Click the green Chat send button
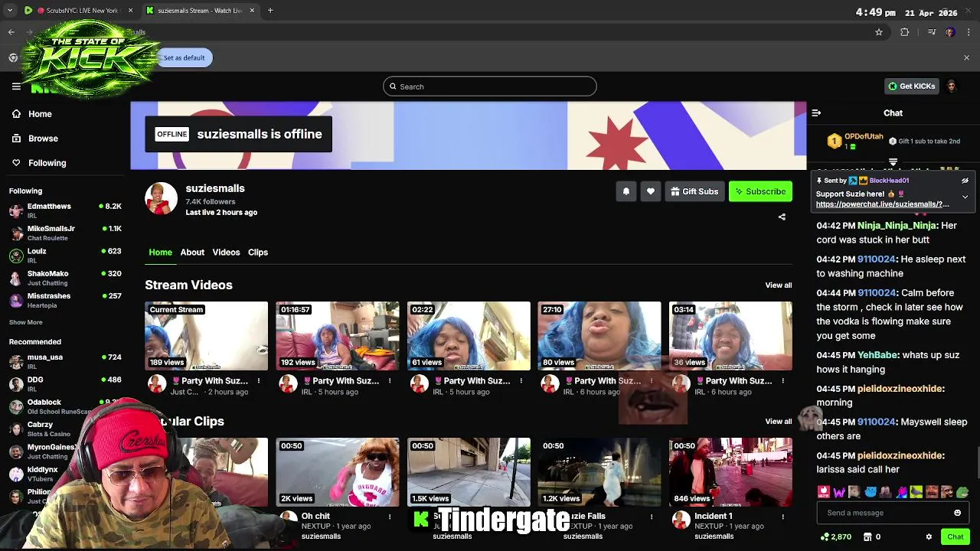Image resolution: width=980 pixels, height=551 pixels. [955, 536]
